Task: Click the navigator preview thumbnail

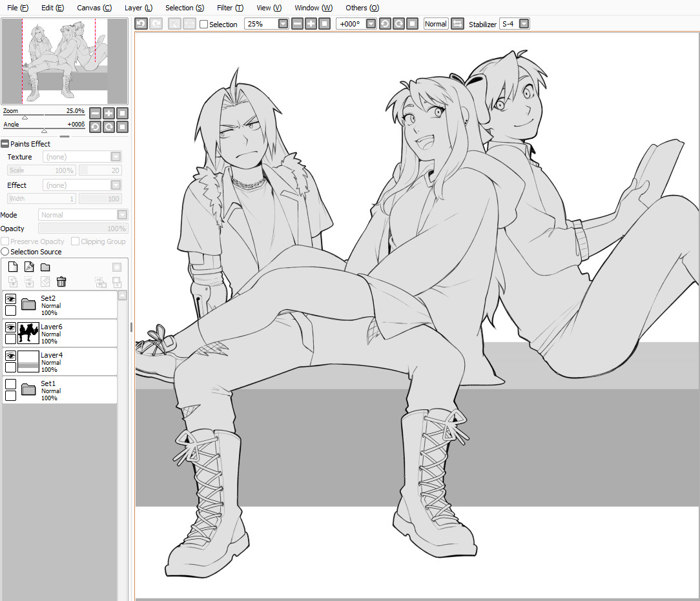Action: tap(65, 61)
